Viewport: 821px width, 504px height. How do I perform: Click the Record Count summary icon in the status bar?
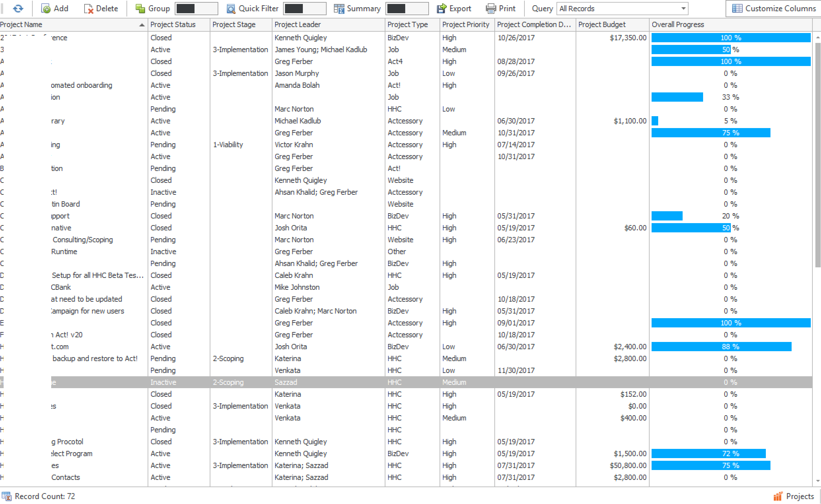(6, 496)
